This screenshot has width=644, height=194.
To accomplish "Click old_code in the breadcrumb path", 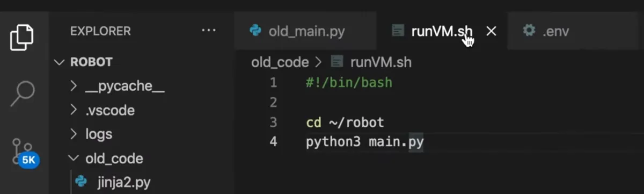I will point(280,62).
